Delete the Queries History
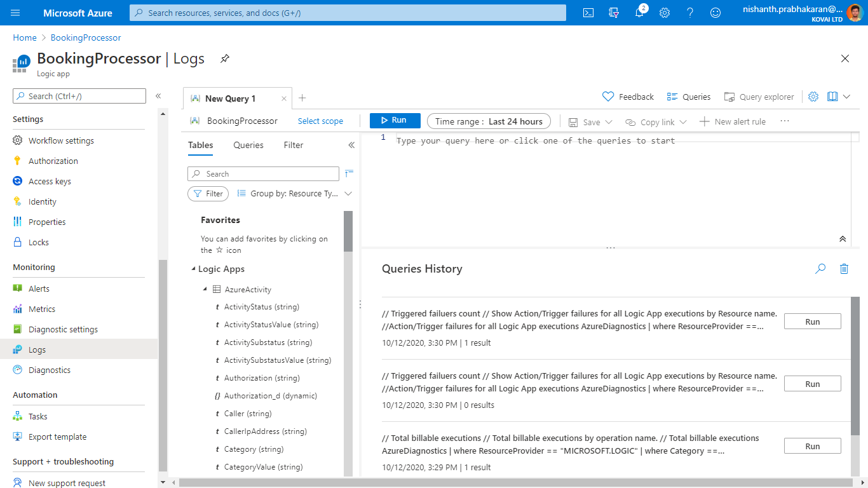Image resolution: width=868 pixels, height=488 pixels. tap(844, 269)
